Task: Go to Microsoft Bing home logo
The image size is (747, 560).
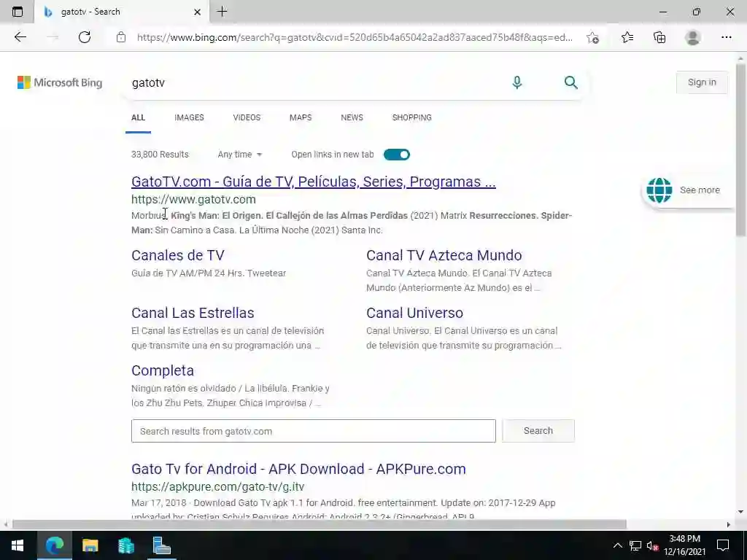Action: click(60, 82)
